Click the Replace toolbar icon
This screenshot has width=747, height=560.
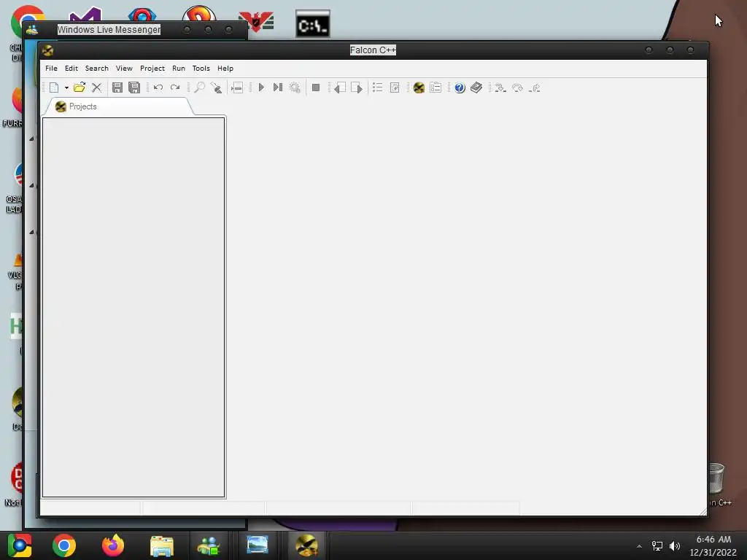(216, 87)
